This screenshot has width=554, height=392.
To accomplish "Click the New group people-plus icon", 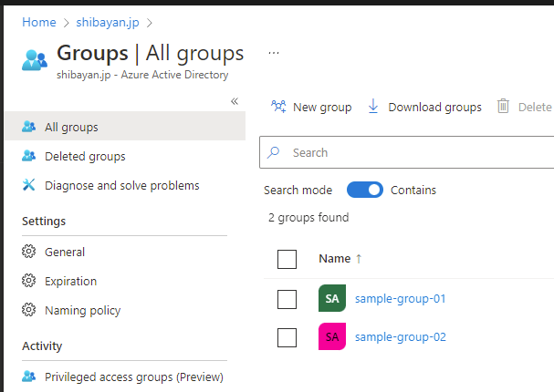I will point(278,106).
